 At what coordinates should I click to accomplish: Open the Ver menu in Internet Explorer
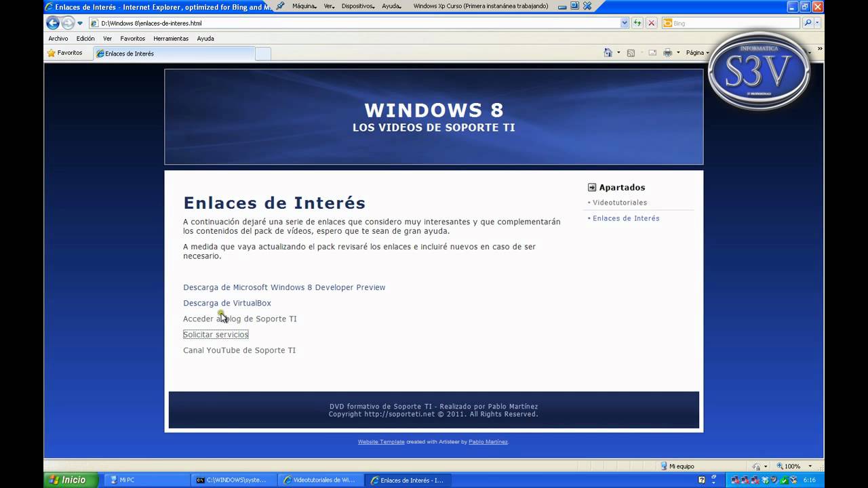[x=107, y=39]
